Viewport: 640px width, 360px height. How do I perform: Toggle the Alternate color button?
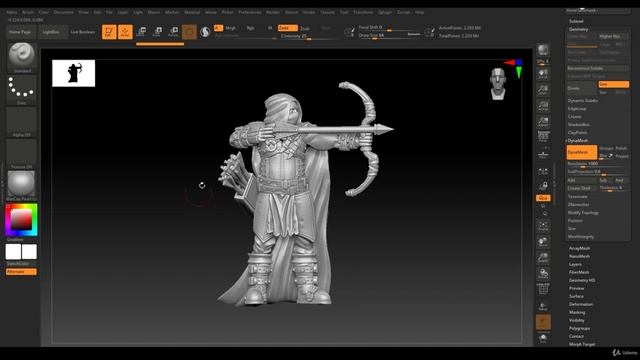pos(21,271)
